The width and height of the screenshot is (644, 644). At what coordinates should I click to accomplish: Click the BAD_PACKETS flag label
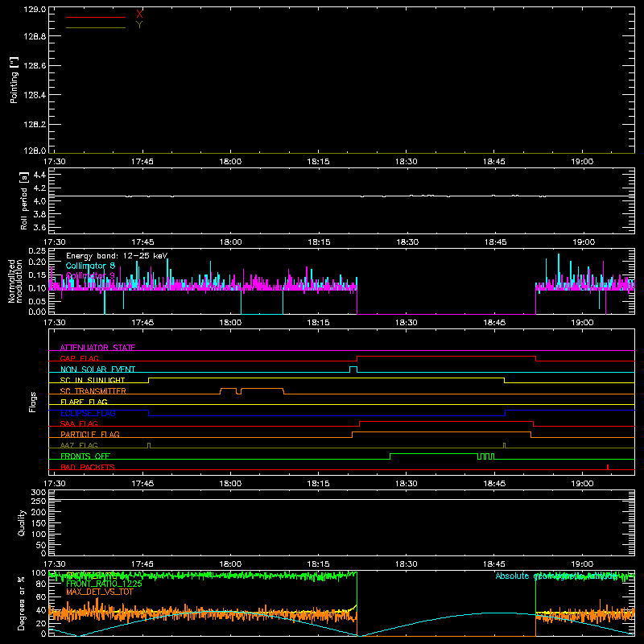coord(88,467)
